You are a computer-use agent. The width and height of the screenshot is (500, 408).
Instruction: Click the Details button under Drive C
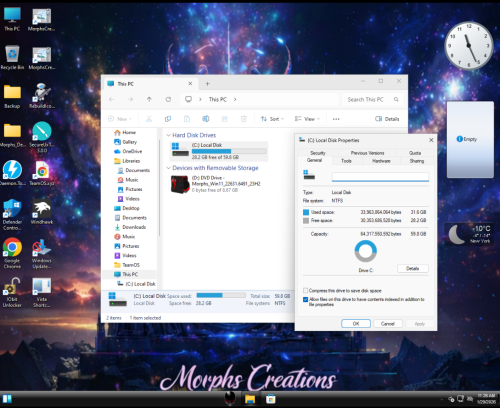click(x=413, y=269)
